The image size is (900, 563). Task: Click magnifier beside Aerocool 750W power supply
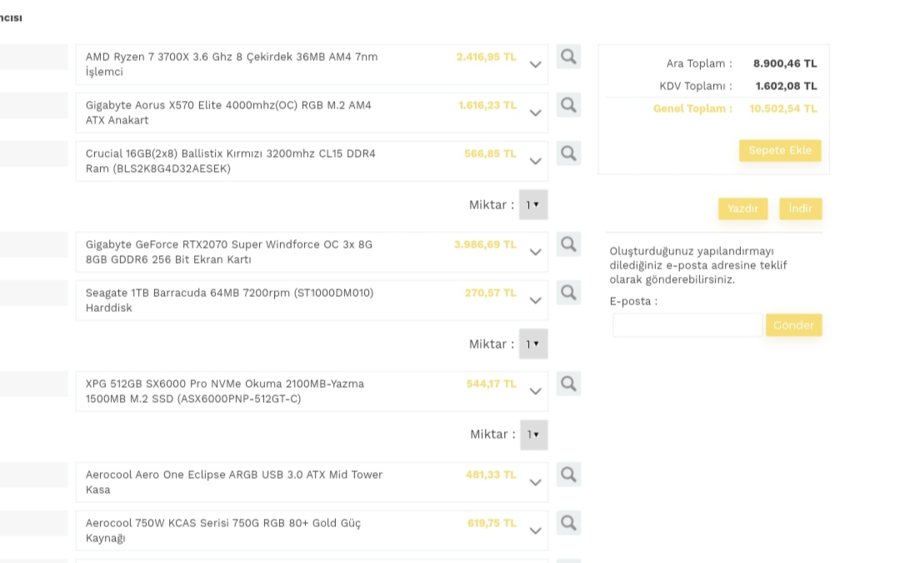(568, 522)
